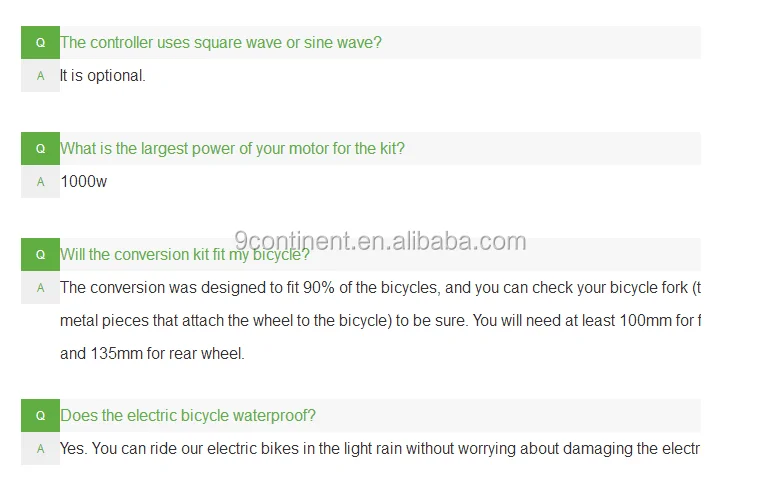Open the question about largest motor power
The image size is (758, 478).
(232, 149)
